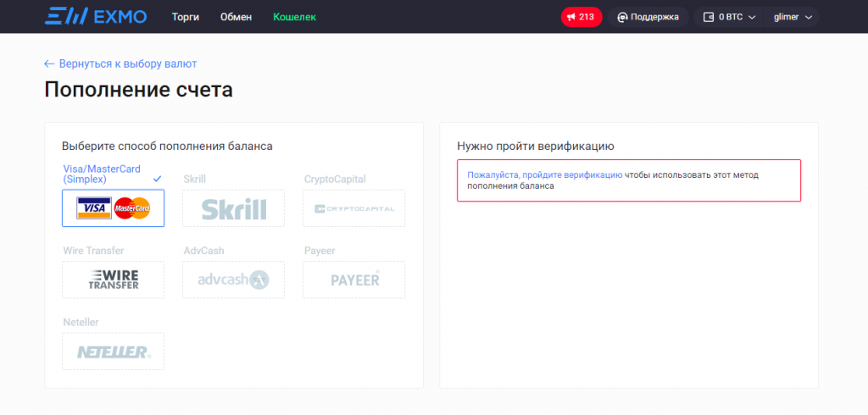Select the Payeer payment logo
Image resolution: width=868 pixels, height=415 pixels.
click(x=353, y=279)
